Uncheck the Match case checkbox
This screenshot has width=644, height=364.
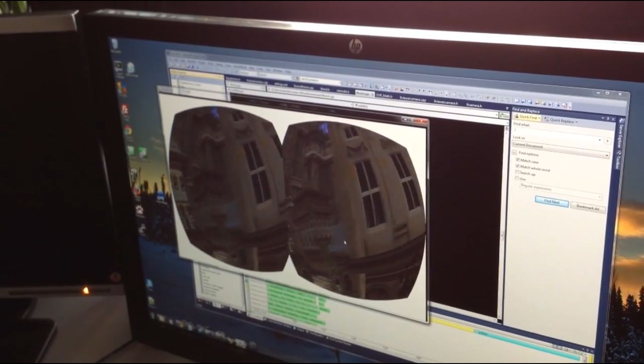point(517,160)
